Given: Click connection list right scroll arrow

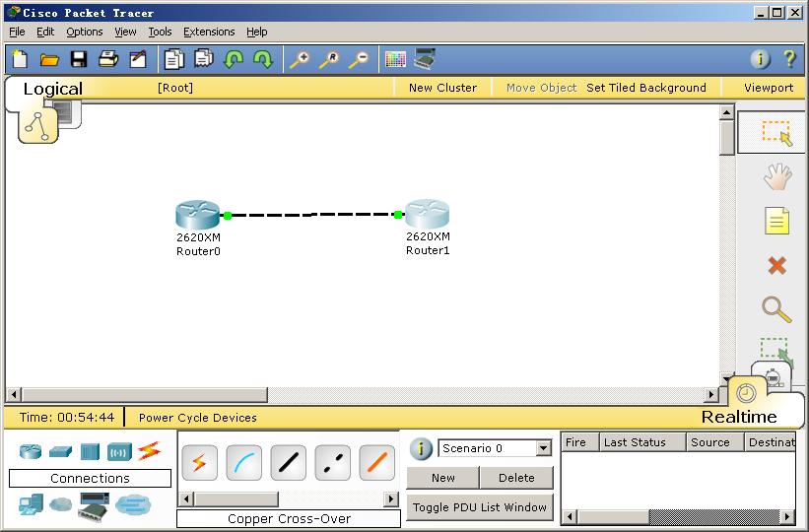Looking at the screenshot, I should 391,499.
